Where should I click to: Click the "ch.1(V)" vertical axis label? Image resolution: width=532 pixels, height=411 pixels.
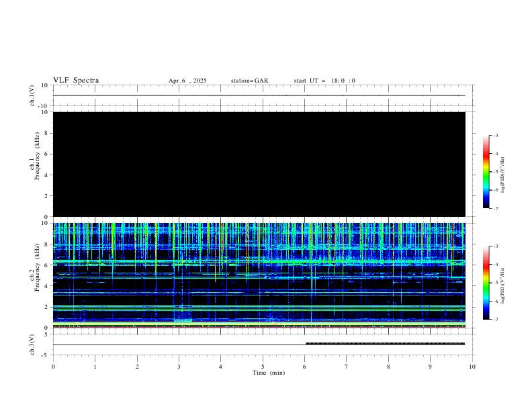click(x=32, y=95)
